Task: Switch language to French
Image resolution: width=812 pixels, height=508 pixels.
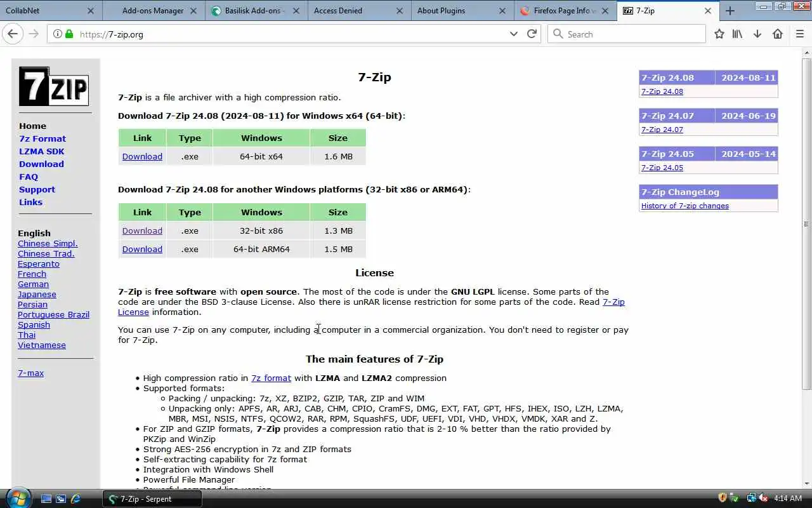Action: pyautogui.click(x=32, y=274)
